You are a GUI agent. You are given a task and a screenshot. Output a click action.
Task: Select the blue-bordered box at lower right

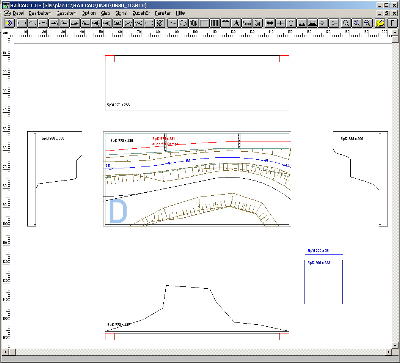pyautogui.click(x=323, y=282)
